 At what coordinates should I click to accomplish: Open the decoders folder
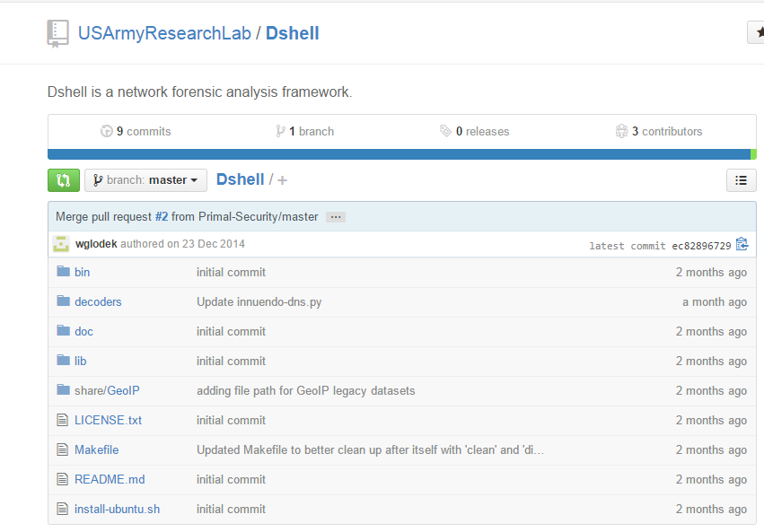pyautogui.click(x=98, y=301)
